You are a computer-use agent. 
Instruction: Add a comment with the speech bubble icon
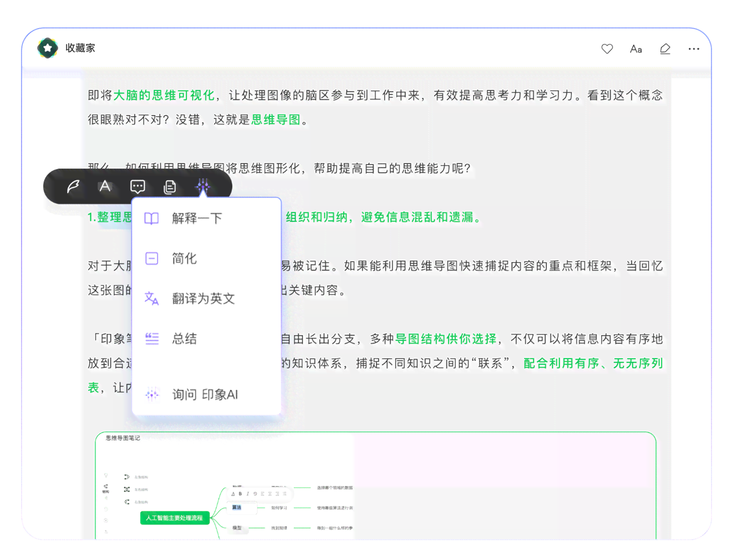click(137, 186)
